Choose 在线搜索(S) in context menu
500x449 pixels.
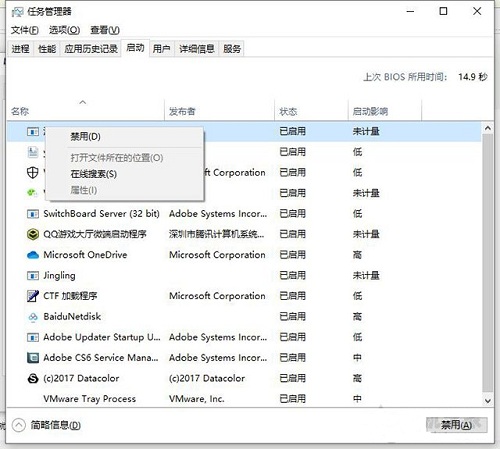pos(94,174)
